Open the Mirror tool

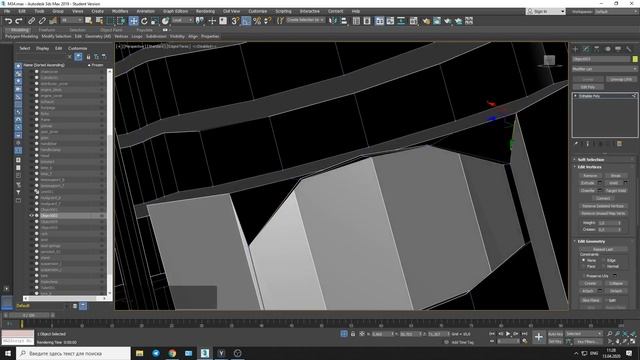pos(333,21)
